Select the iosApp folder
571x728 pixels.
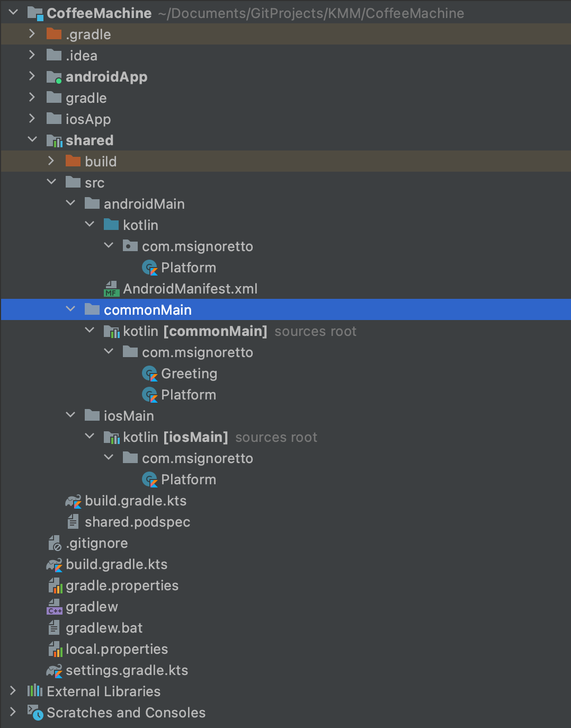pyautogui.click(x=88, y=119)
